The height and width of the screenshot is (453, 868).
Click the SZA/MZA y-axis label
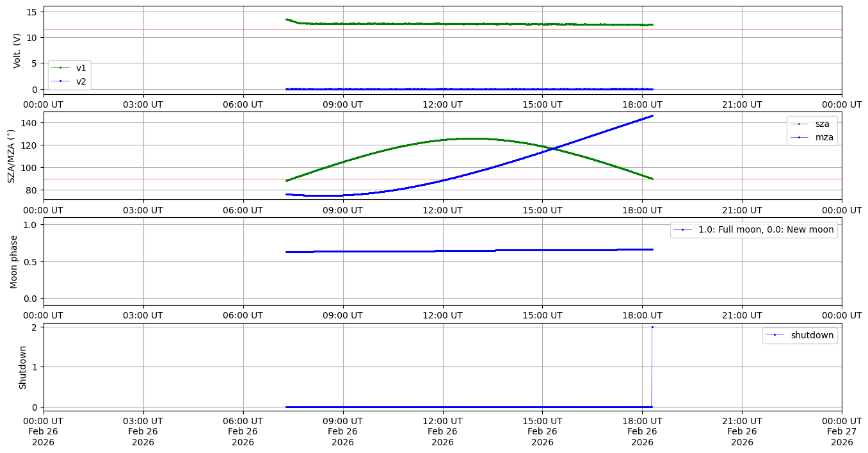coord(11,156)
